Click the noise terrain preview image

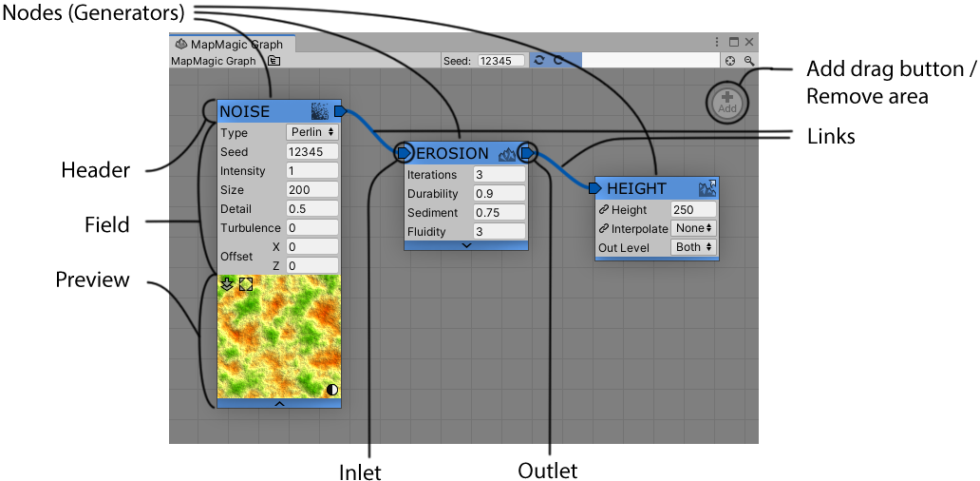coord(279,337)
